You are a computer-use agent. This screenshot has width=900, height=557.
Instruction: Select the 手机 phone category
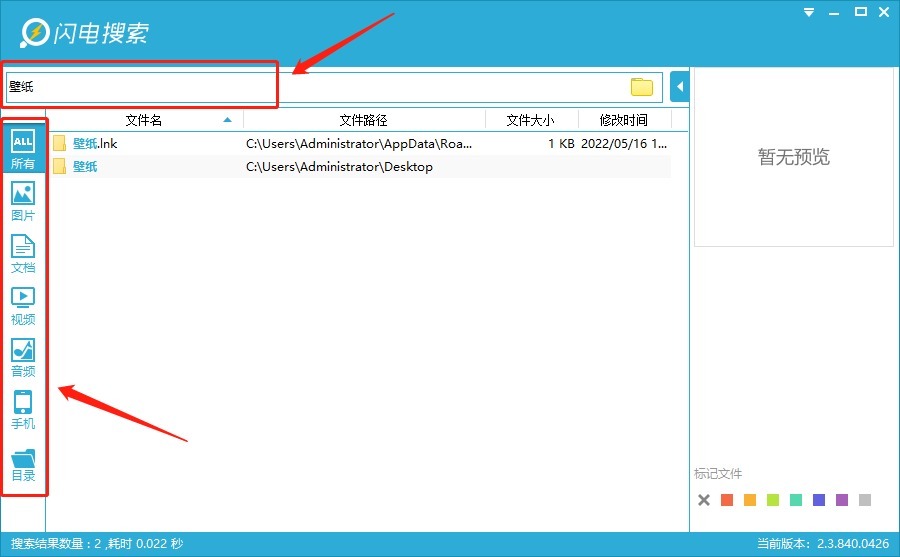coord(23,410)
